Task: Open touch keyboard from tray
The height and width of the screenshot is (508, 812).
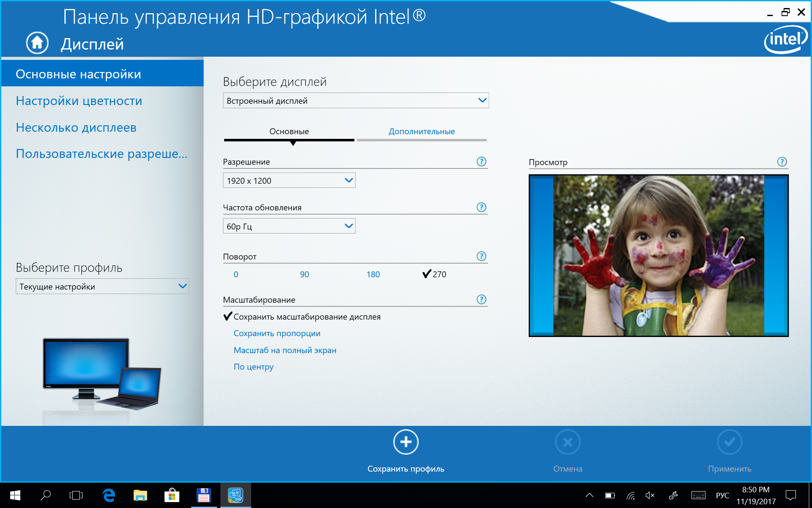Action: (x=698, y=495)
